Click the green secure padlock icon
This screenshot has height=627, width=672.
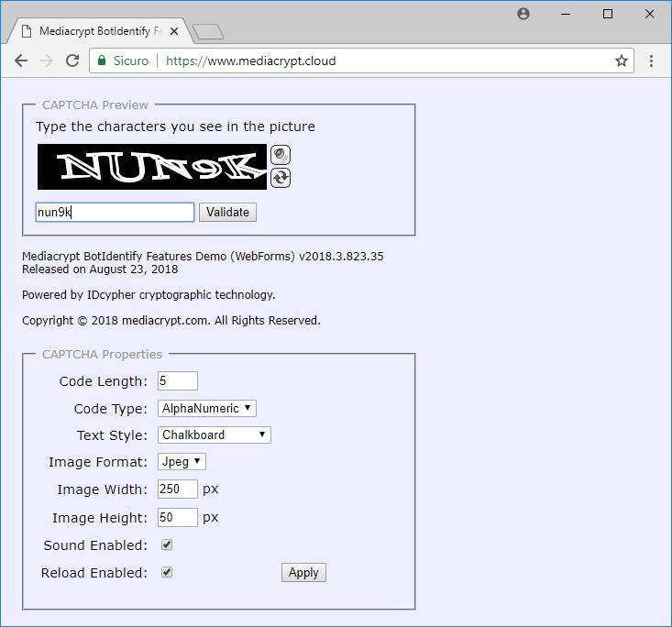[x=101, y=61]
